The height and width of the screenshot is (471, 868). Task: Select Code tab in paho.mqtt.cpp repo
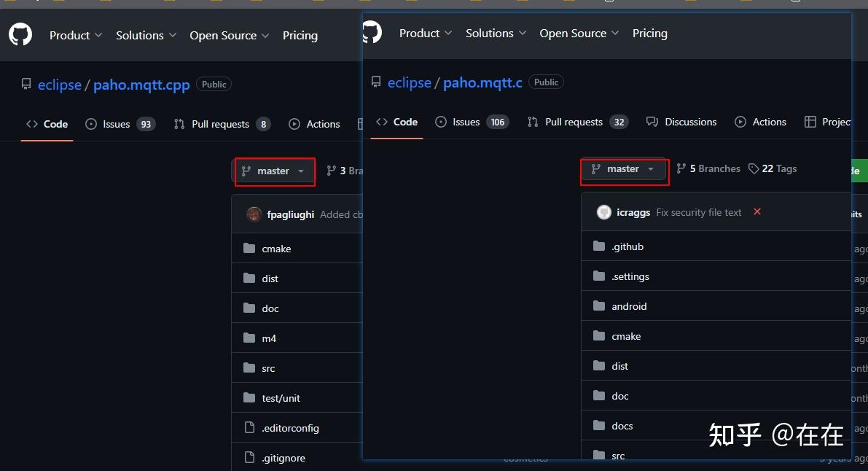pos(47,124)
